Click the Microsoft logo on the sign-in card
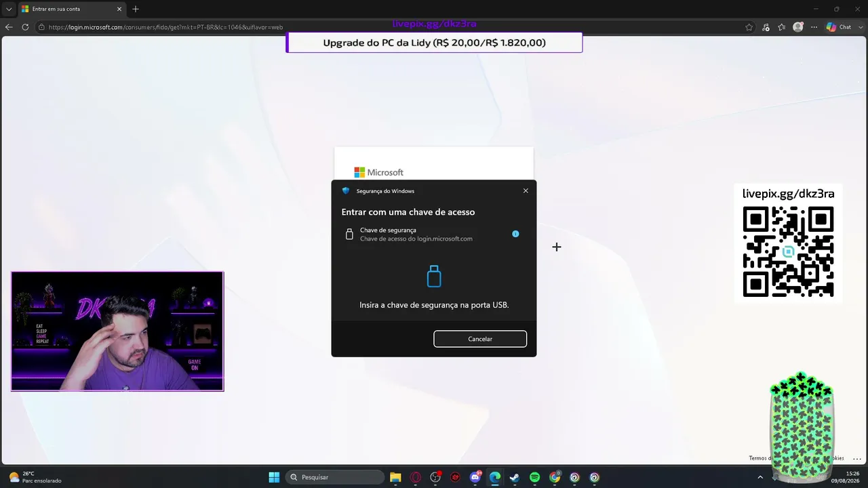The height and width of the screenshot is (488, 868). [378, 172]
